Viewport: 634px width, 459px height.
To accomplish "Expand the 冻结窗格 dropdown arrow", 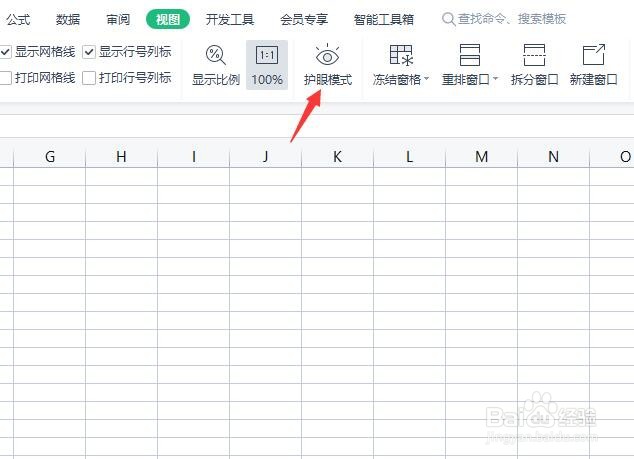I will tap(426, 78).
